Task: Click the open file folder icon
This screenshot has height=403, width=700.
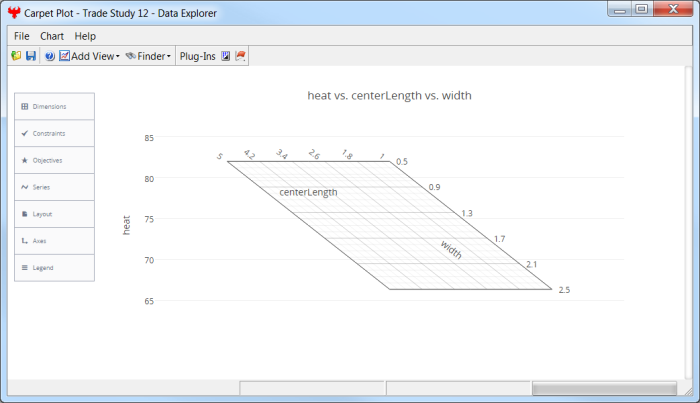Action: 16,56
